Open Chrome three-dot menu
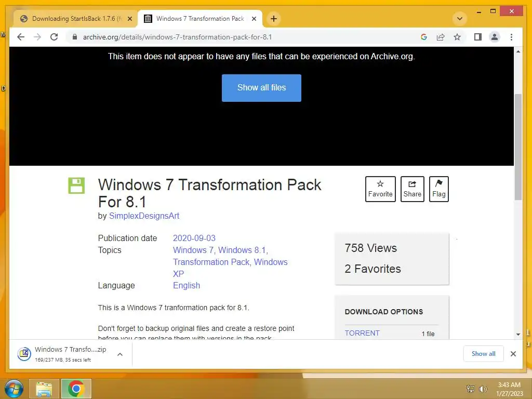 coord(512,37)
